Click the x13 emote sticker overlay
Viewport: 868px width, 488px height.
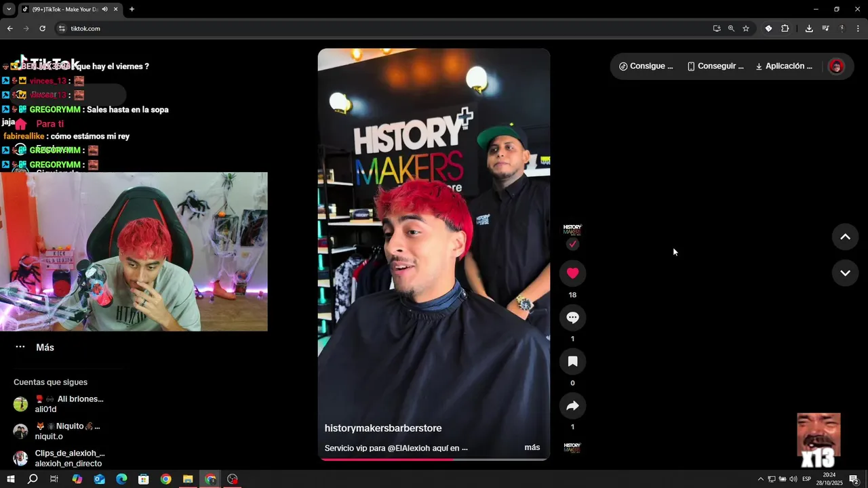pos(818,441)
